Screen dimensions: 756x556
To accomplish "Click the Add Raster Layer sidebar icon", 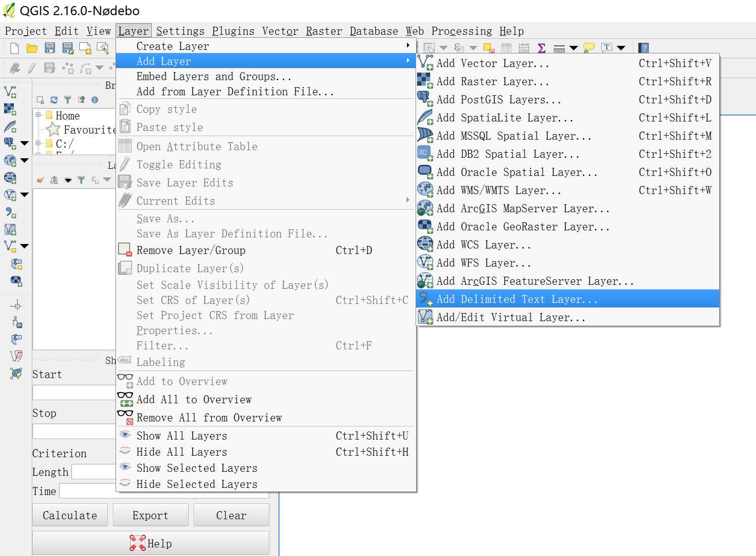I will [10, 109].
